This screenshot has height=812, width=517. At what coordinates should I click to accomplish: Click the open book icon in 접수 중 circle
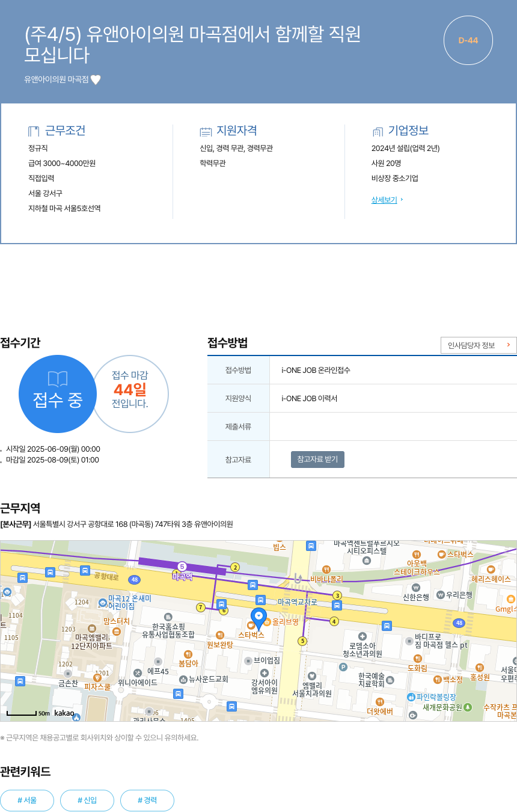click(58, 379)
